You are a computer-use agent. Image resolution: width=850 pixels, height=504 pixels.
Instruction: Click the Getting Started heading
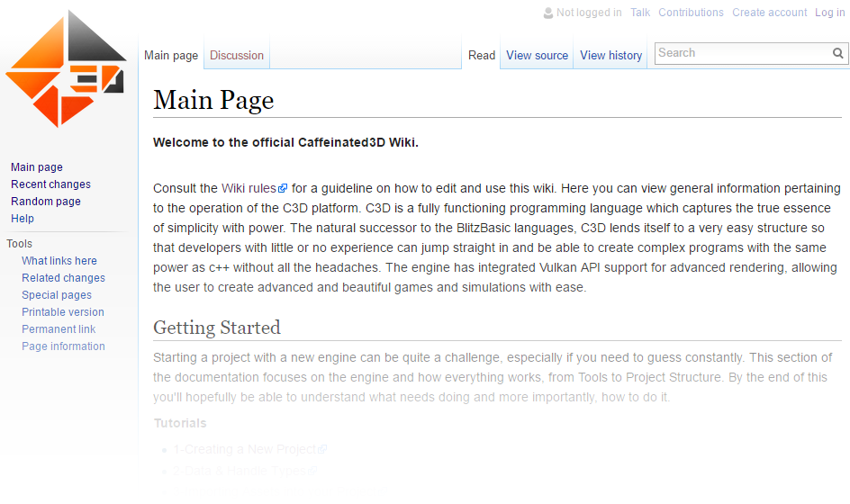pyautogui.click(x=217, y=328)
